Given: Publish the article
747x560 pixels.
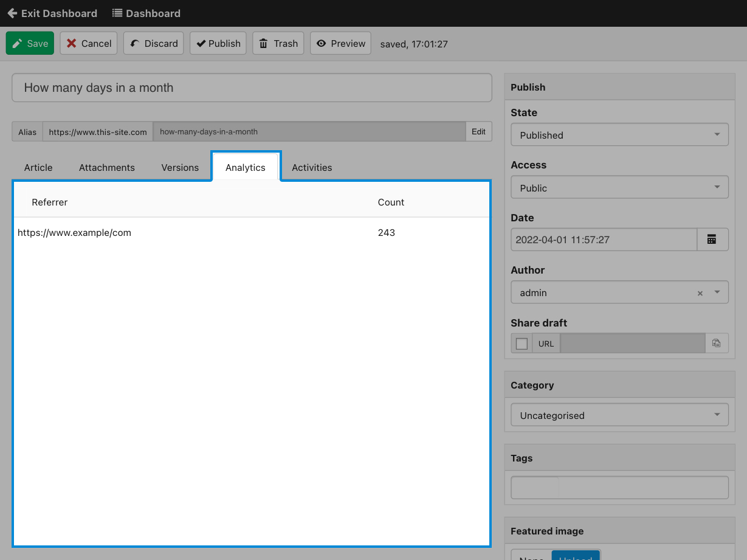Looking at the screenshot, I should click(x=218, y=43).
